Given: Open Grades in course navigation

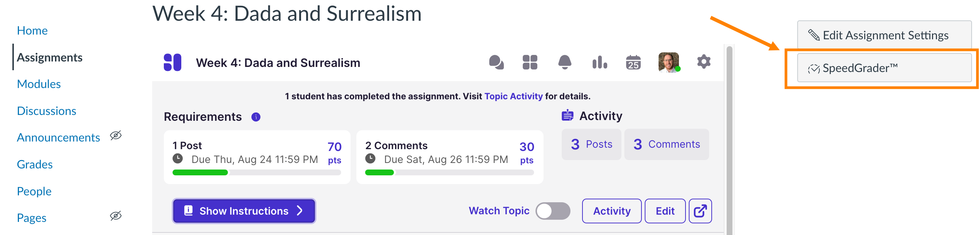Looking at the screenshot, I should tap(35, 165).
